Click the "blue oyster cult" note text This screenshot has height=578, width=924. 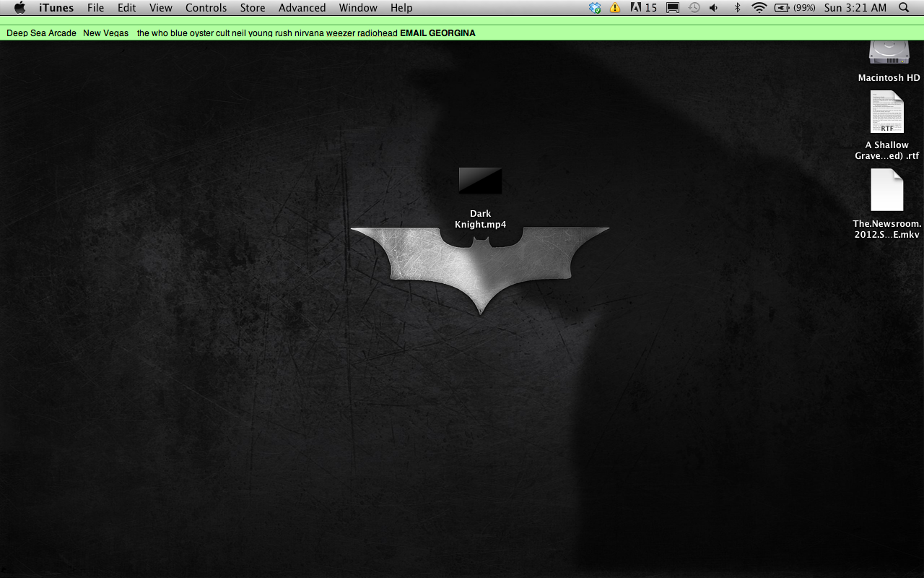[200, 33]
